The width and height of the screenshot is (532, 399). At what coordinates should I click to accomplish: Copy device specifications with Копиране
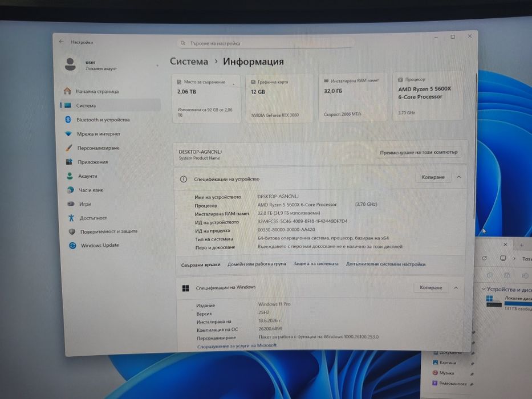coord(433,177)
